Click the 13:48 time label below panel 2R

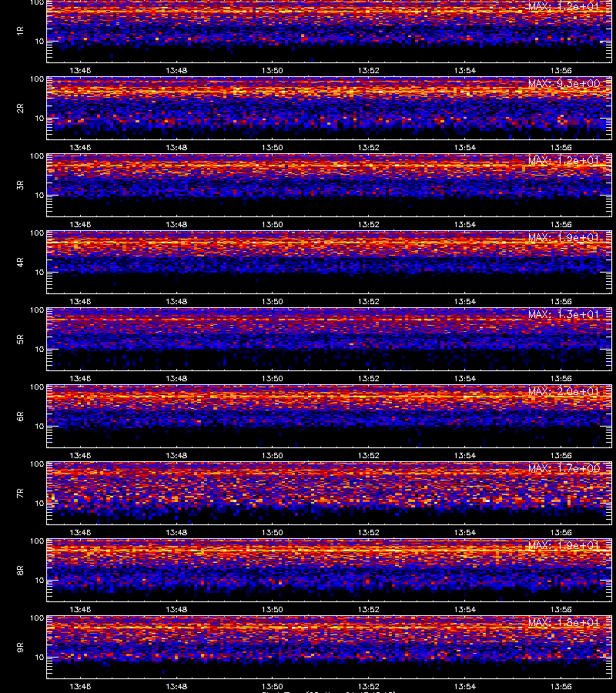point(176,147)
